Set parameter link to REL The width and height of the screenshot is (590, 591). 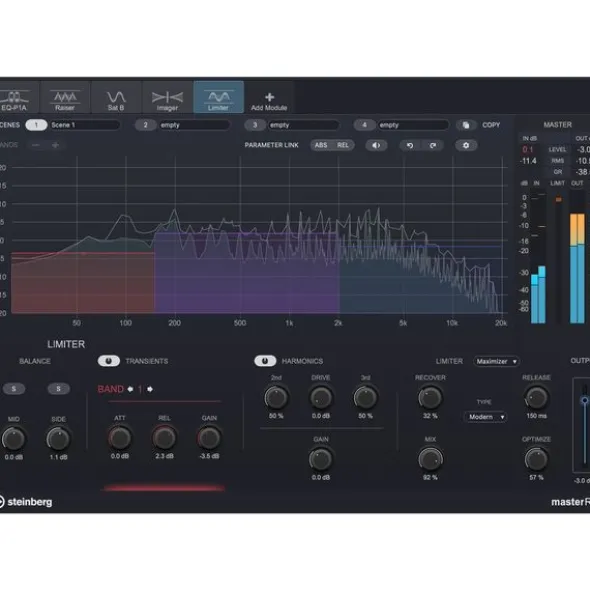(343, 145)
